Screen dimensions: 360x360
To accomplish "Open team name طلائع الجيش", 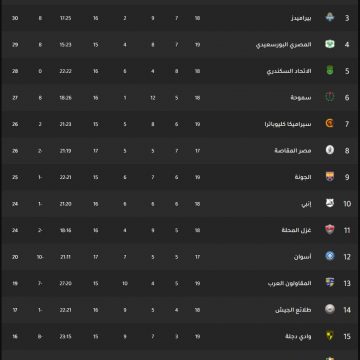I will pos(293,310).
